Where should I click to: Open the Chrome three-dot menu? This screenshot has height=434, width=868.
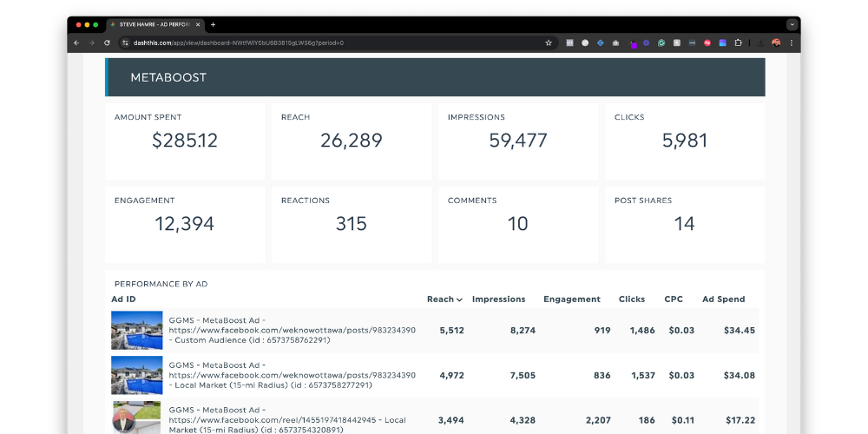tap(791, 43)
